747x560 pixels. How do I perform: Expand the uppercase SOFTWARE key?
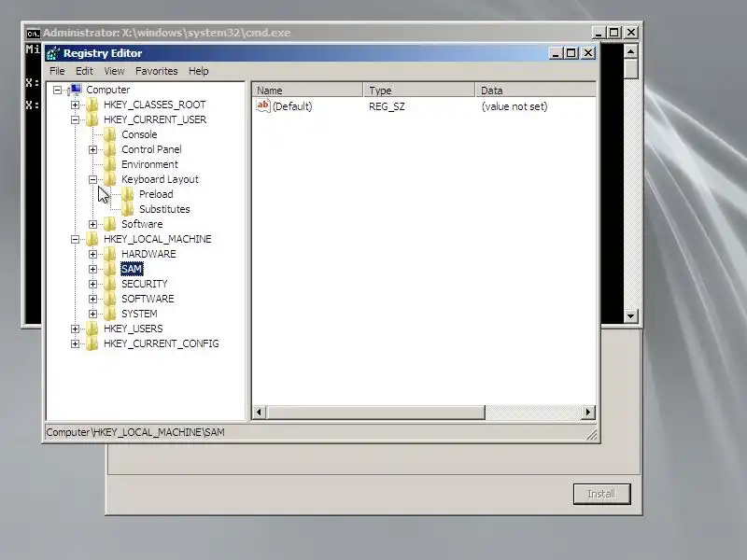coord(92,299)
